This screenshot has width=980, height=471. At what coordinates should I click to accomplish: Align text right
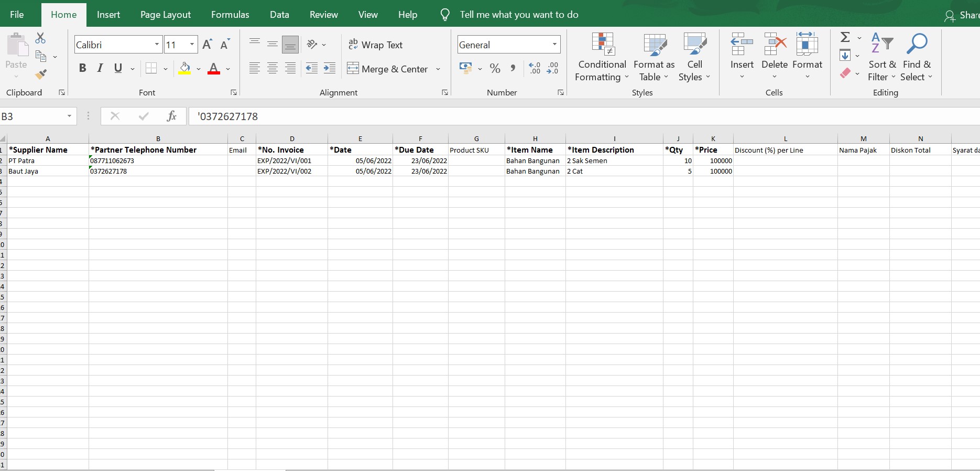pyautogui.click(x=290, y=68)
